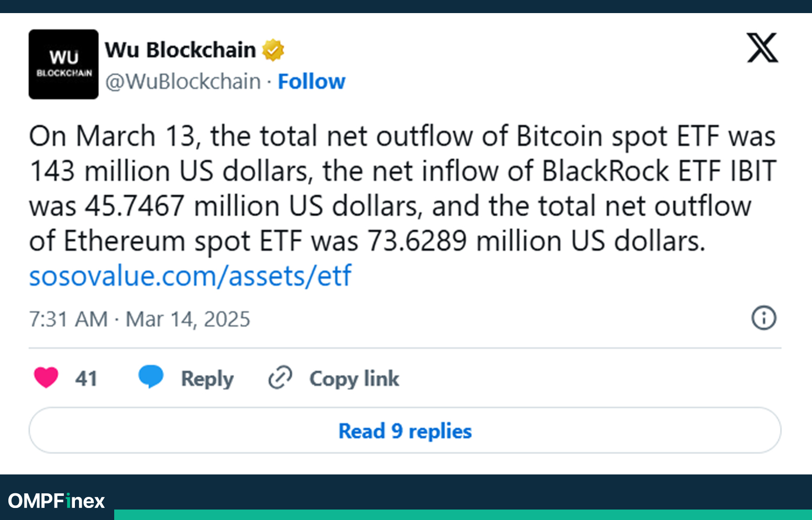This screenshot has width=812, height=520.
Task: Click the dark top banner strip
Action: (x=406, y=6)
